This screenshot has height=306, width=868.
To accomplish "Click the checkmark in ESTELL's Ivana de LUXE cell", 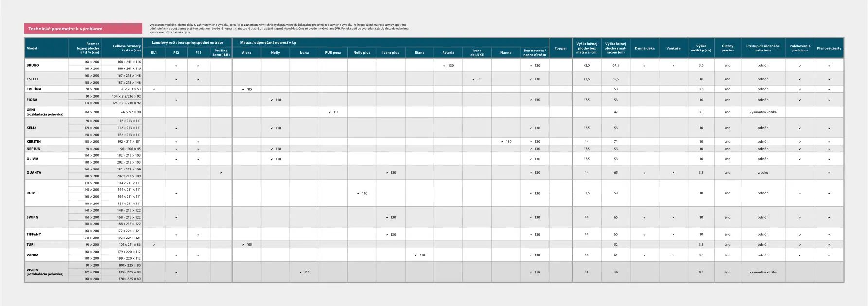I will click(473, 79).
